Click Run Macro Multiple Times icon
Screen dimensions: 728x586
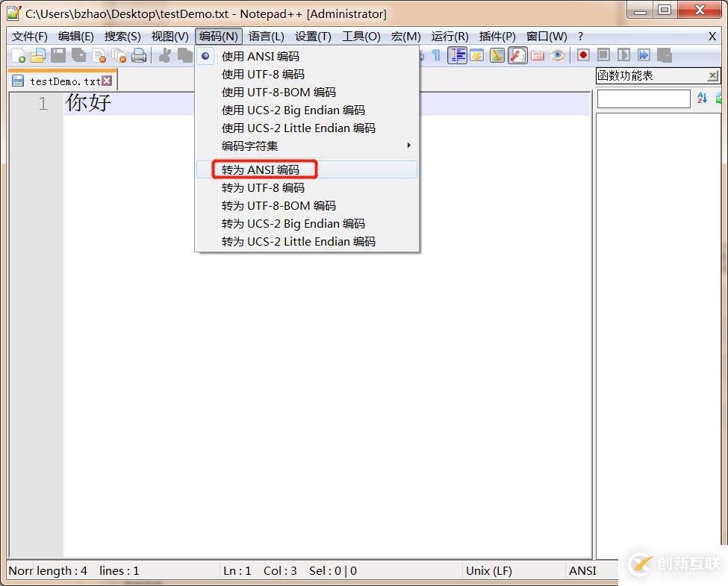pyautogui.click(x=644, y=55)
